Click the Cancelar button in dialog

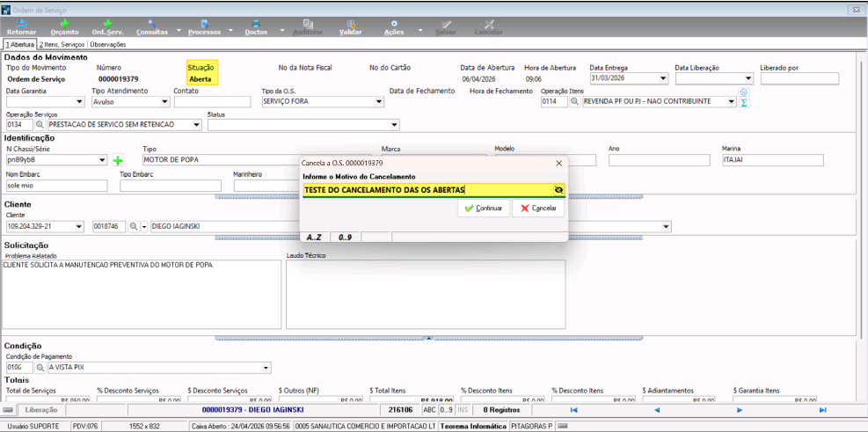538,209
